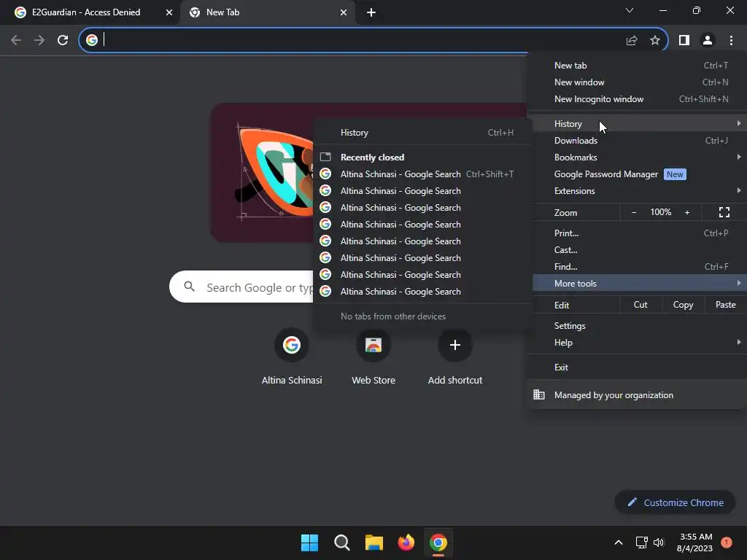Click Paste in the Edit row

(x=726, y=305)
